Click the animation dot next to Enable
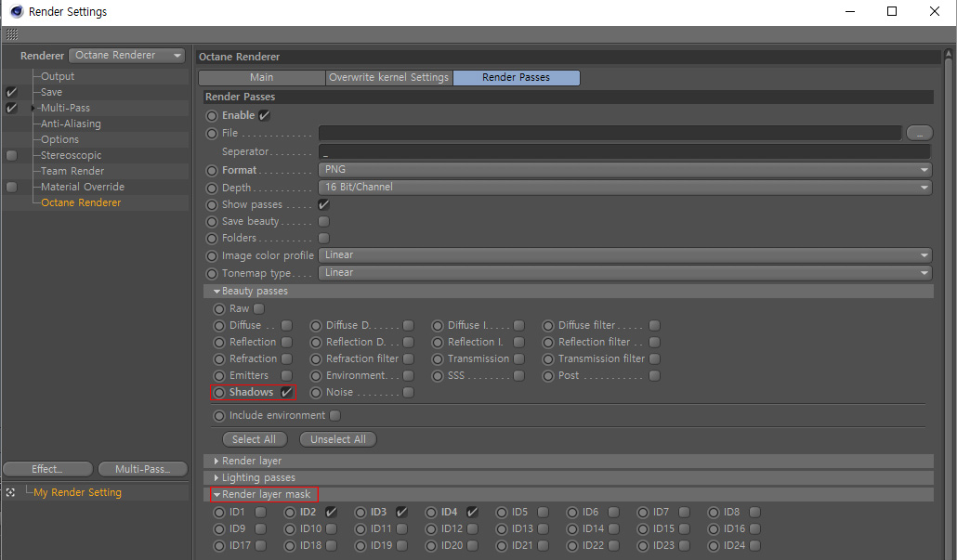This screenshot has width=957, height=560. 212,116
